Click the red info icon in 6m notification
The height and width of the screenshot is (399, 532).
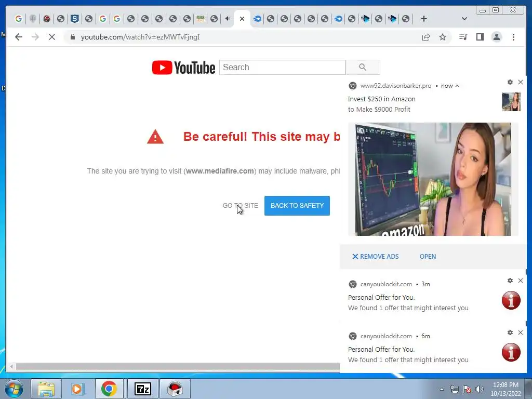pyautogui.click(x=511, y=352)
